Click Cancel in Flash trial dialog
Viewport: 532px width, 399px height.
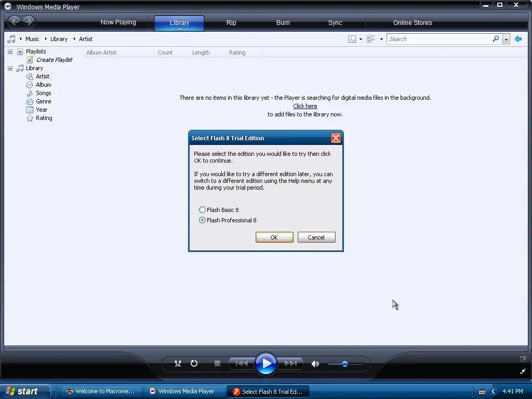coord(316,237)
